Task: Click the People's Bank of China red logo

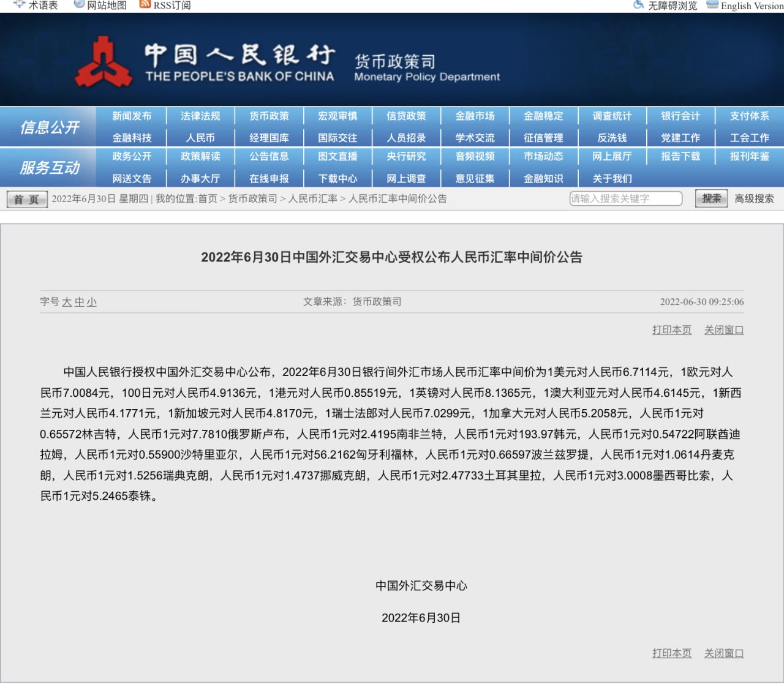Action: (x=103, y=62)
